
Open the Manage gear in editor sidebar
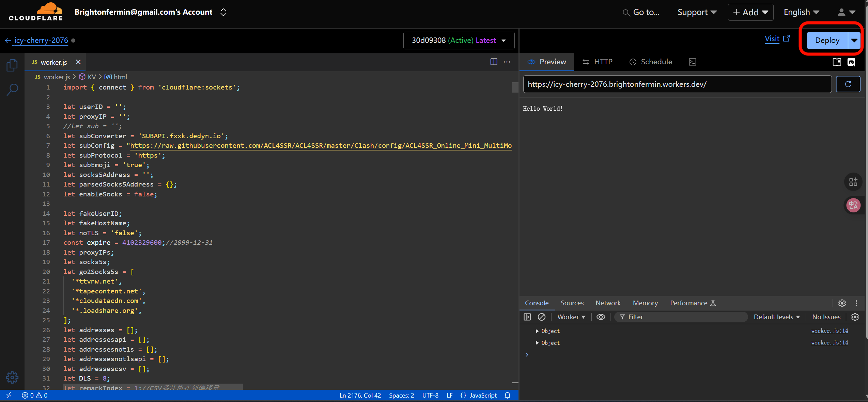12,377
